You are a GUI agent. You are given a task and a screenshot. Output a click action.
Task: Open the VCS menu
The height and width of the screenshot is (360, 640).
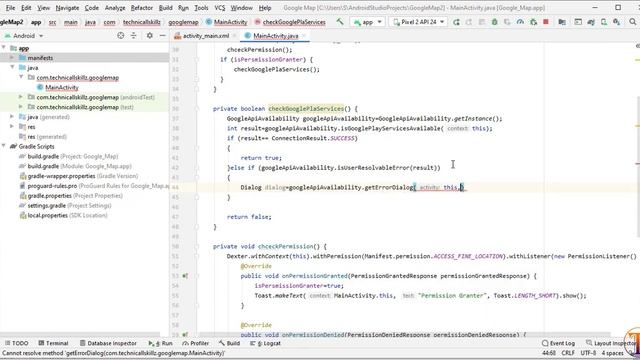pyautogui.click(x=220, y=8)
